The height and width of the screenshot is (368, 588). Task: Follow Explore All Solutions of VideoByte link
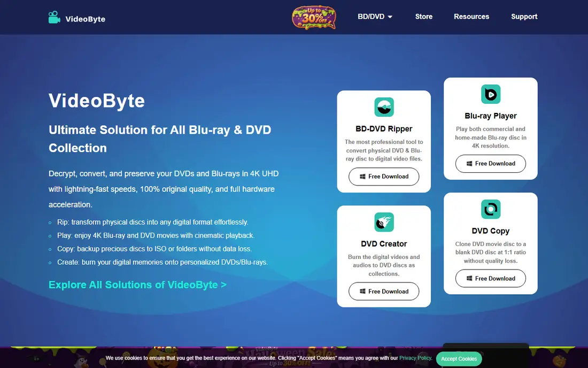click(x=137, y=285)
